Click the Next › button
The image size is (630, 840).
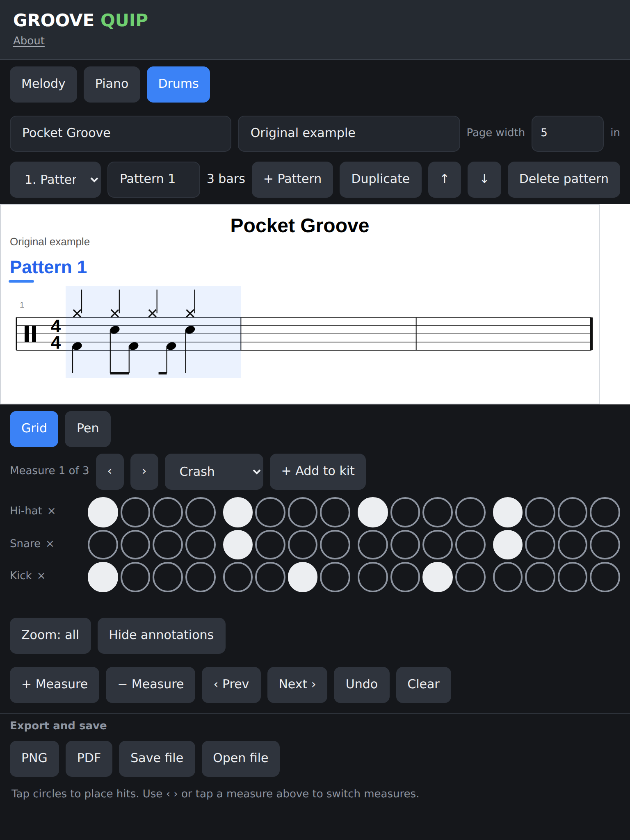pyautogui.click(x=297, y=685)
